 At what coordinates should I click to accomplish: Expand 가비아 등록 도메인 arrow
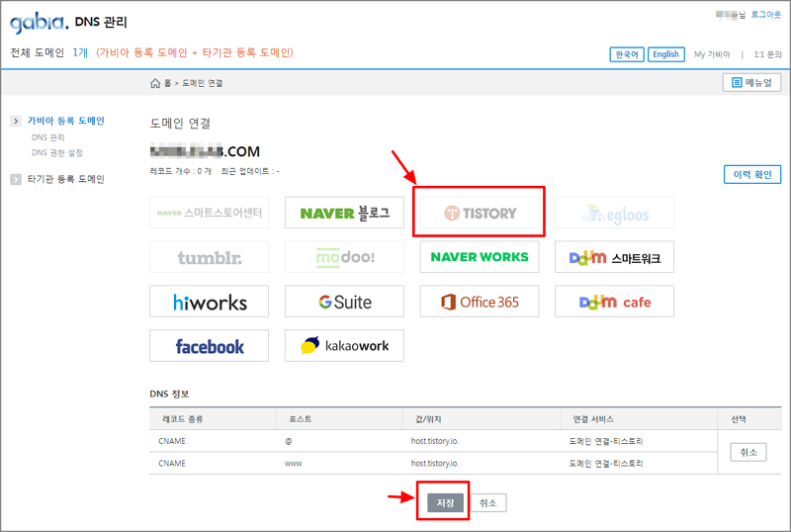tap(16, 122)
